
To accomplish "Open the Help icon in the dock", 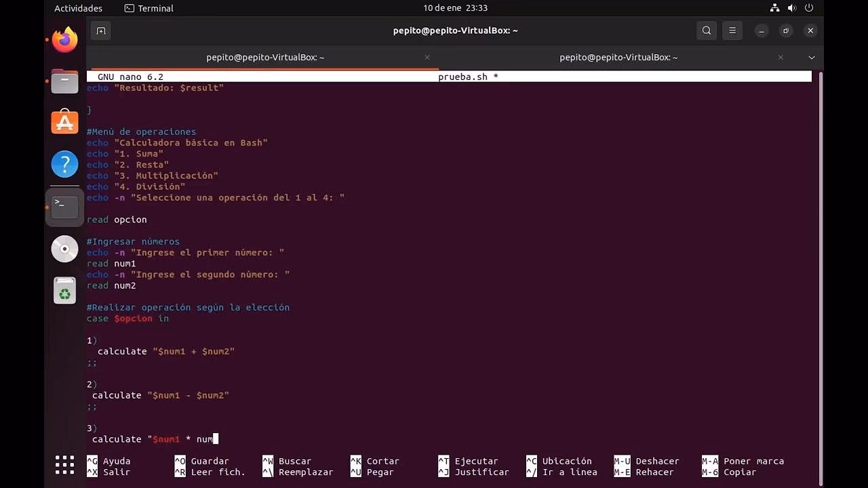I will (64, 164).
